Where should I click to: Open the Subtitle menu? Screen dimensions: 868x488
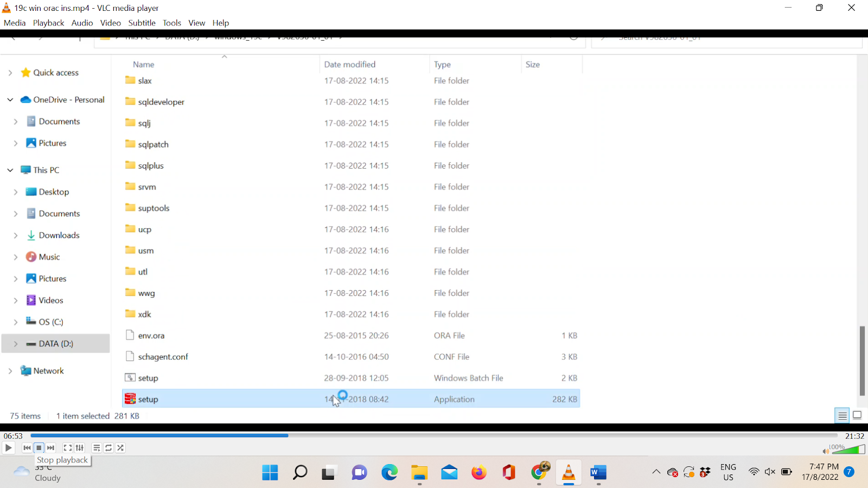click(x=142, y=23)
